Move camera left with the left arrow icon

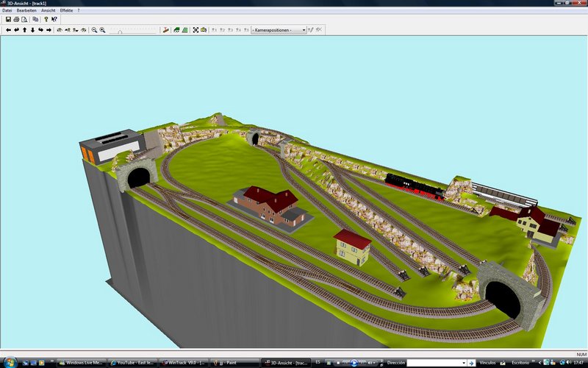click(8, 29)
